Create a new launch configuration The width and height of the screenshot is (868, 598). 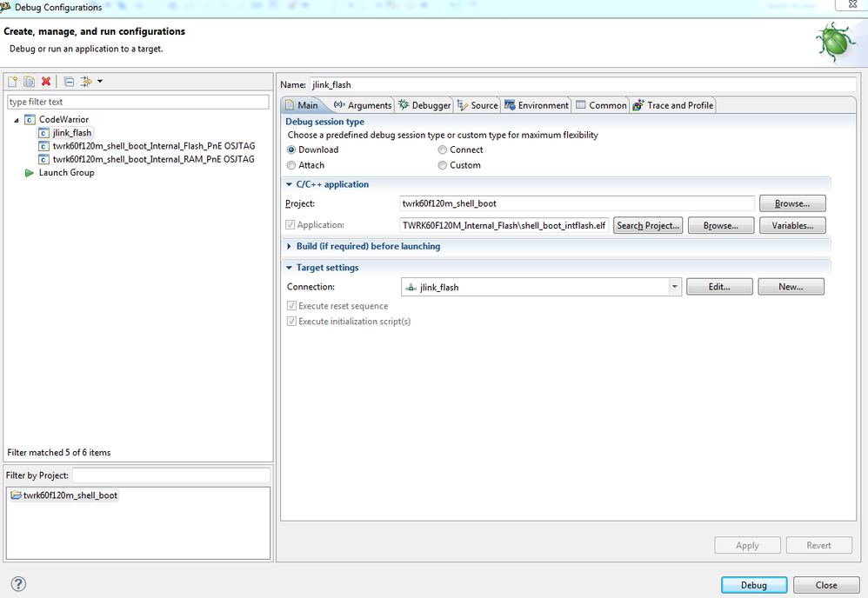click(13, 82)
